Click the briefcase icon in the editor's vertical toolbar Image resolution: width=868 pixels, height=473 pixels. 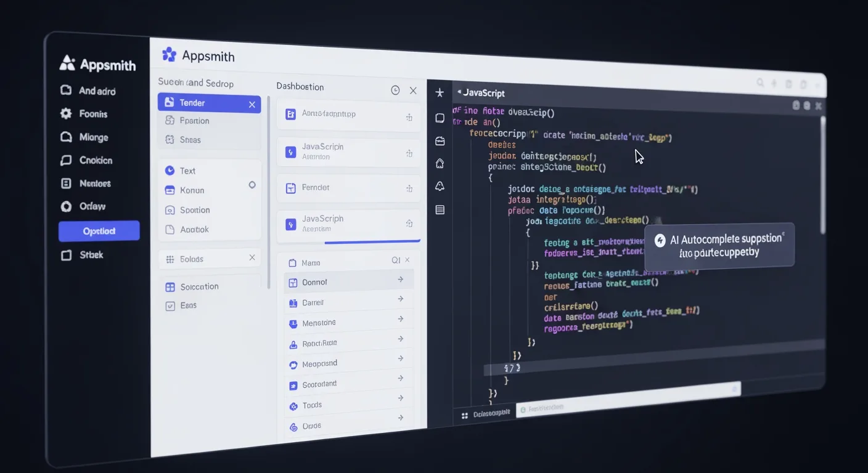[440, 141]
